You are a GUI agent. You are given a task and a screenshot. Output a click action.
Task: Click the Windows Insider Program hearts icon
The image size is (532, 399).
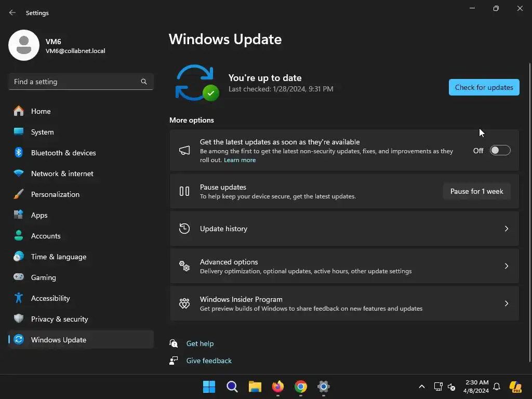(184, 303)
